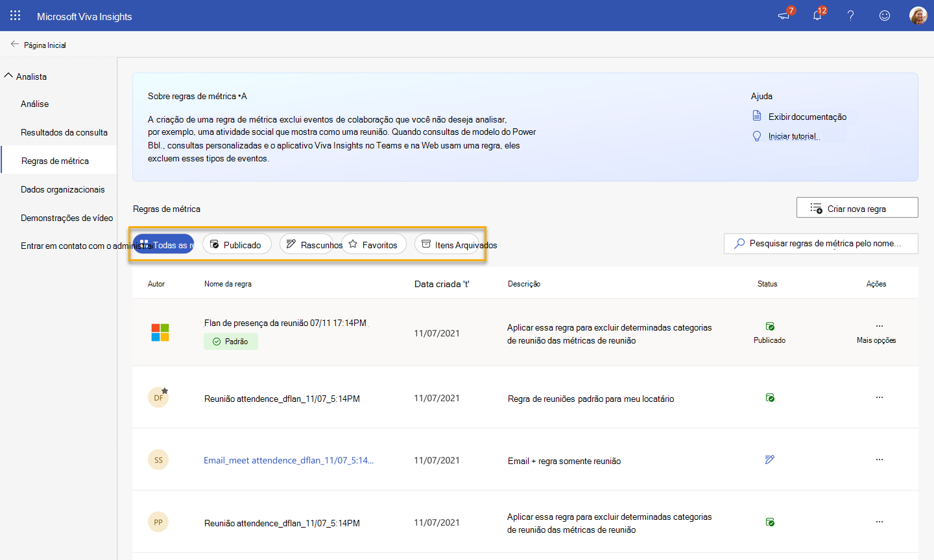Click Publicado status icon of Flan de presença row

click(x=770, y=326)
